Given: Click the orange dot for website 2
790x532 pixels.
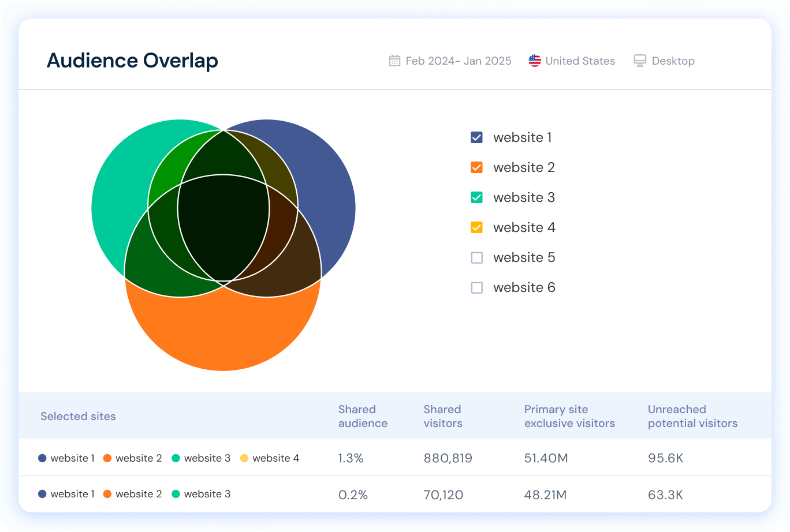Looking at the screenshot, I should (x=107, y=458).
